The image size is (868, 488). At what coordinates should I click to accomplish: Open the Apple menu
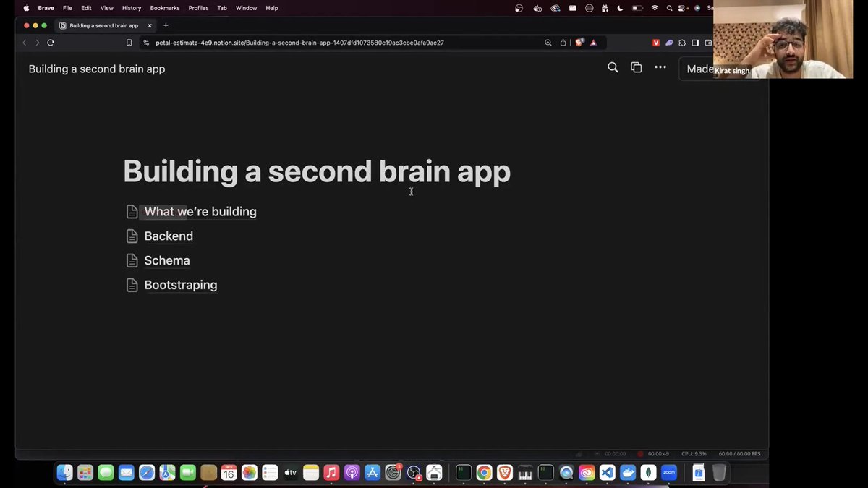(27, 8)
